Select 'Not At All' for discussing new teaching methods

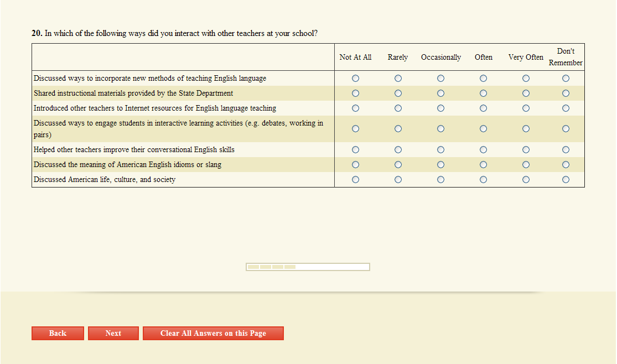(355, 79)
